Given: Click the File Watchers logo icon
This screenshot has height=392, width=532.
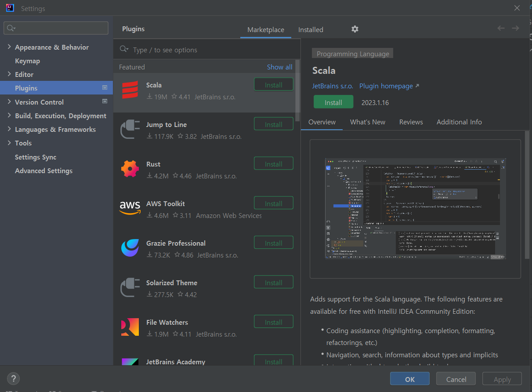Looking at the screenshot, I should click(130, 327).
